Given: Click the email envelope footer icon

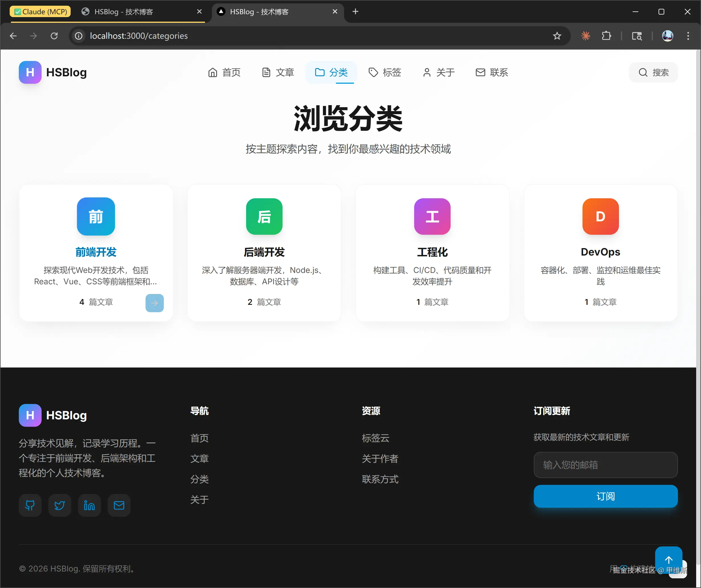Looking at the screenshot, I should click(x=119, y=505).
